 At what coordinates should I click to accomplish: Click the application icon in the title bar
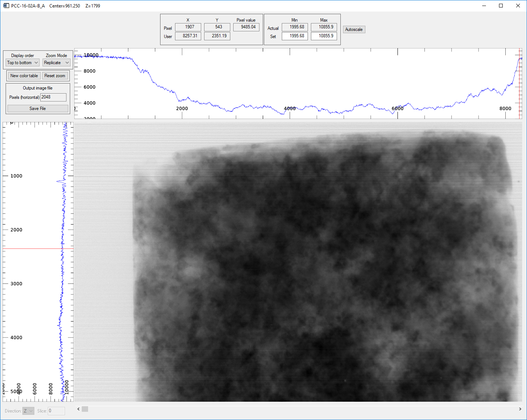6,6
